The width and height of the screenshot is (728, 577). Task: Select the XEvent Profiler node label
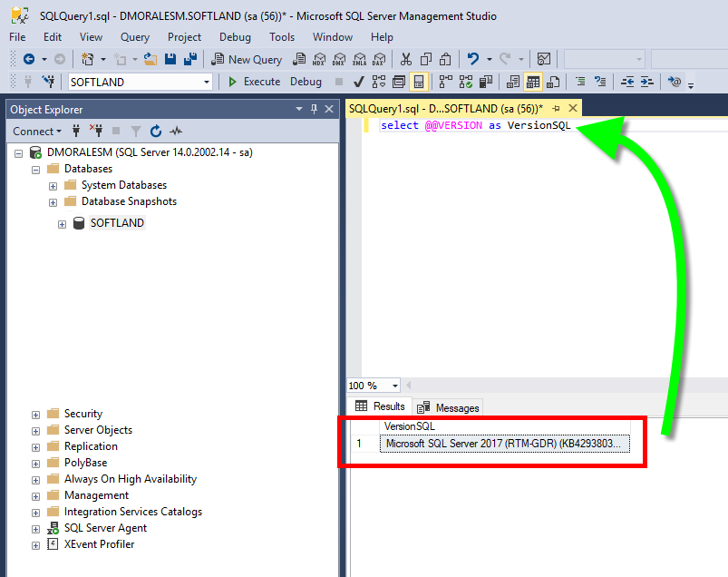100,544
